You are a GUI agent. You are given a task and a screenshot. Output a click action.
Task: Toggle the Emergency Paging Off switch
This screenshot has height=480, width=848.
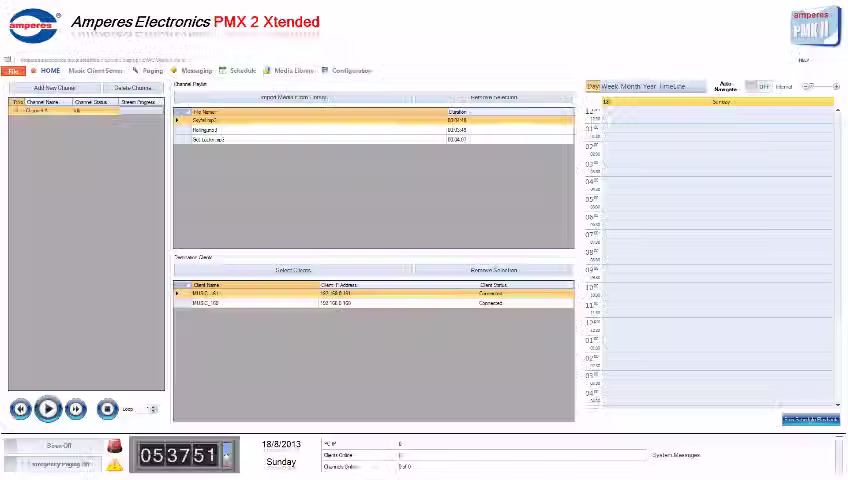click(x=55, y=464)
